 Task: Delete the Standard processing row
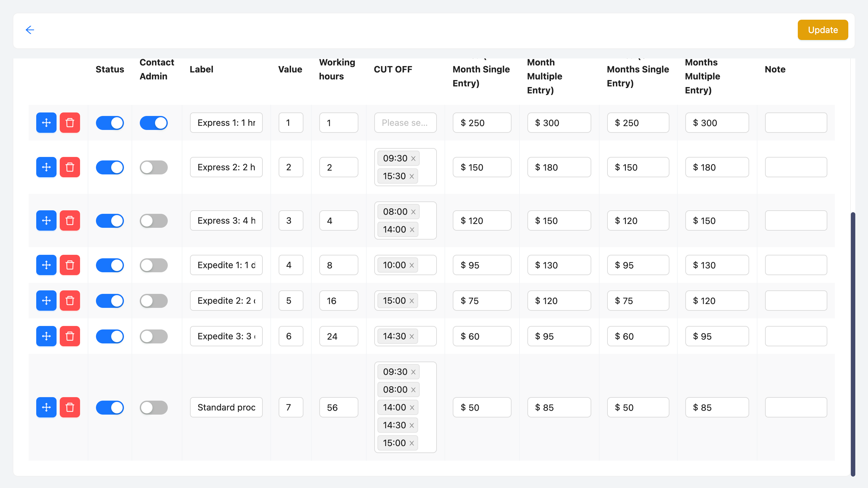(70, 407)
